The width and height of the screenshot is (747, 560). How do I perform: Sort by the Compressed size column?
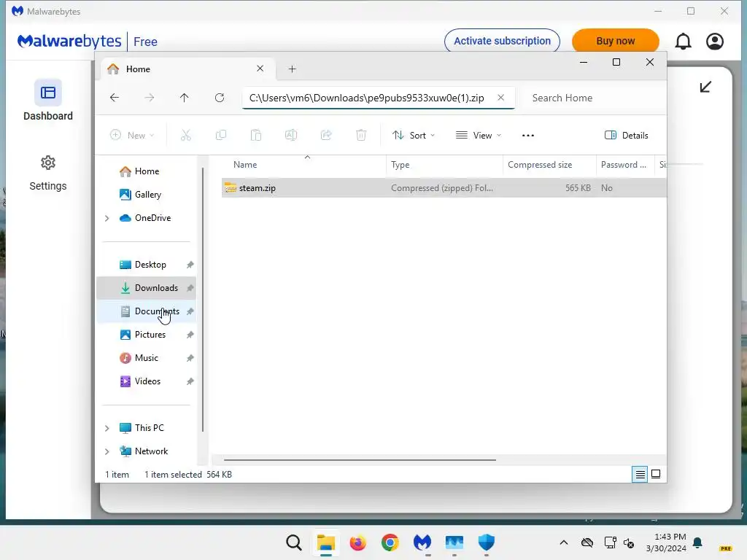(549, 165)
